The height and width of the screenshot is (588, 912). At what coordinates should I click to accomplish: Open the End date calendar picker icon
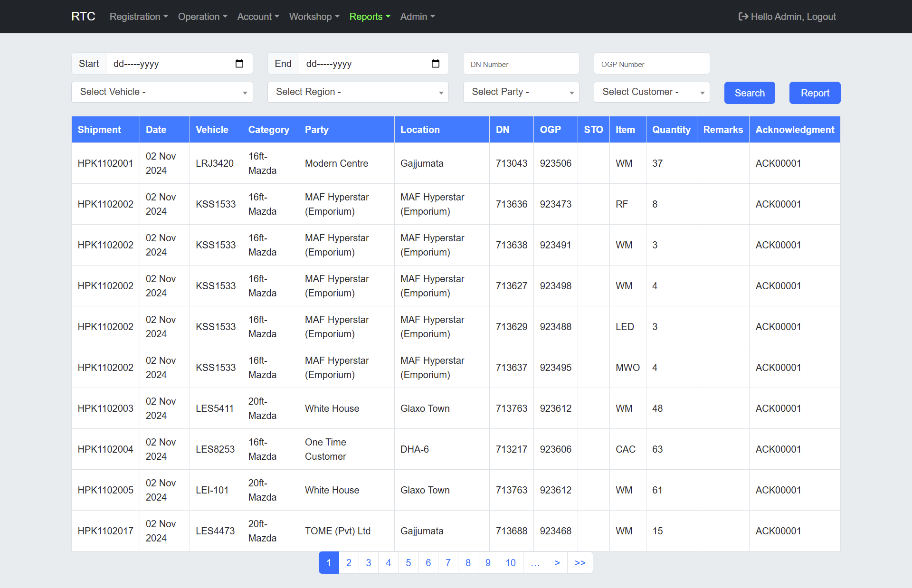(435, 64)
